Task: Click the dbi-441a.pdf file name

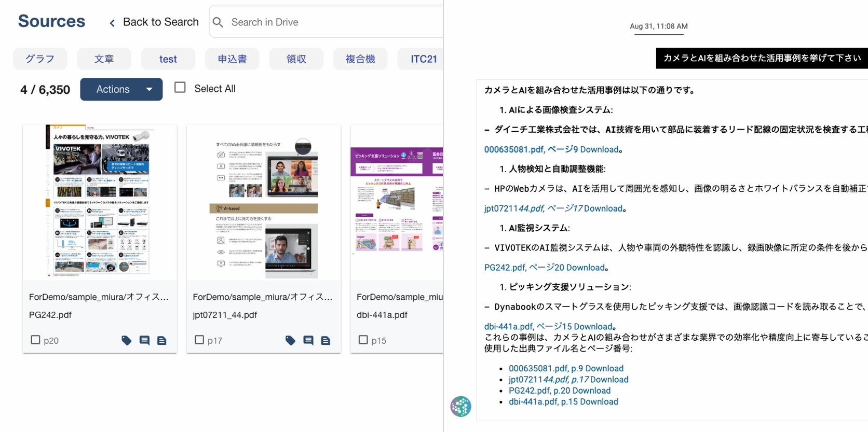Action: pyautogui.click(x=382, y=315)
